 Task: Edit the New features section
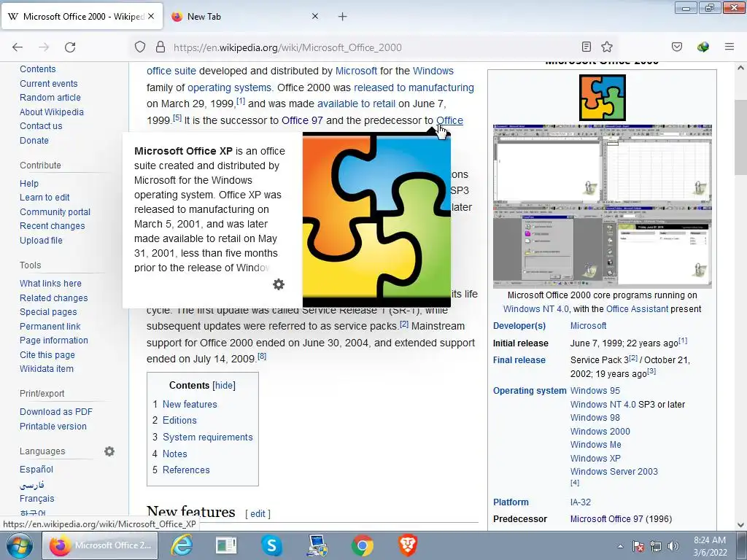click(x=258, y=514)
